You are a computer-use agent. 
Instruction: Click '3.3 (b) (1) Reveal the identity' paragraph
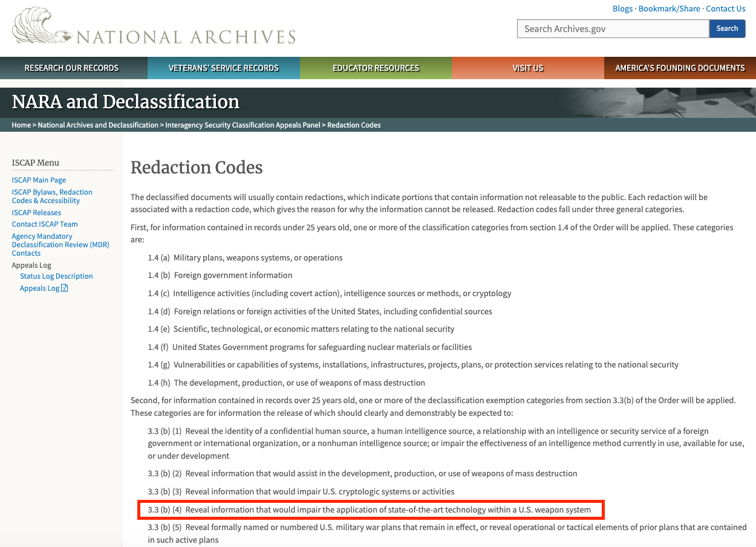[446, 444]
